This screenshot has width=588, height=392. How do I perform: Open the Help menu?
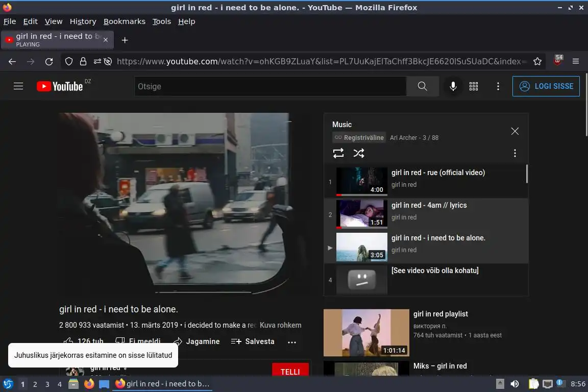186,21
